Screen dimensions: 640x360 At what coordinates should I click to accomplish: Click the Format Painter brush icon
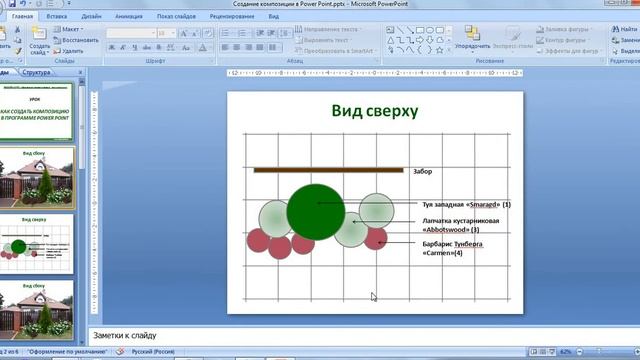coord(18,51)
